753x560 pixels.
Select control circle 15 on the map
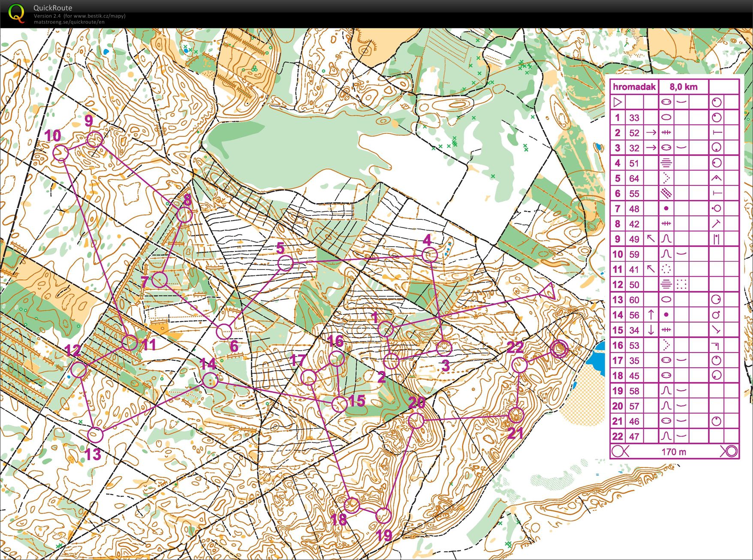(x=339, y=404)
